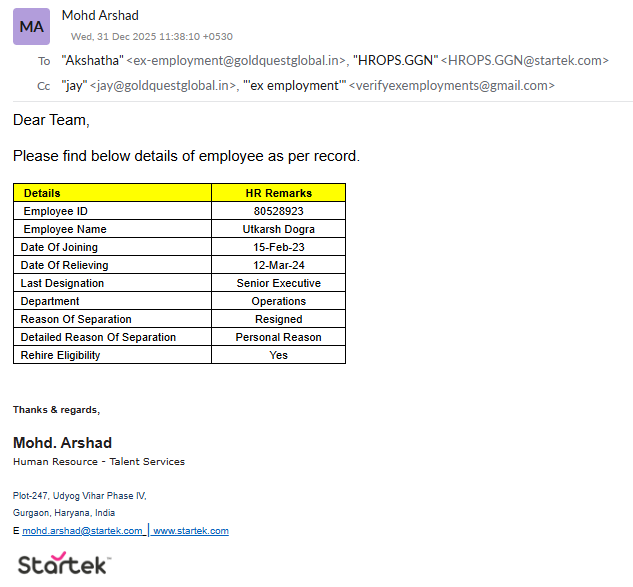The image size is (633, 587).
Task: Open the mohd.arshad@startek.com email link
Action: (x=82, y=531)
